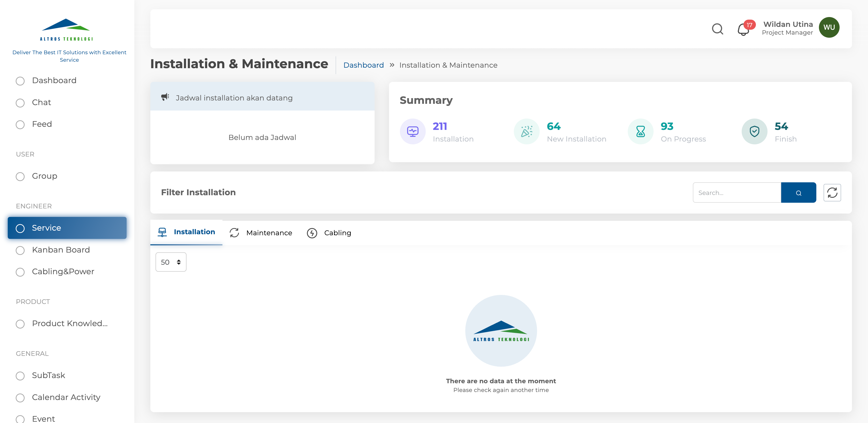Click the Dashboard breadcrumb link
This screenshot has width=868, height=423.
pyautogui.click(x=363, y=65)
